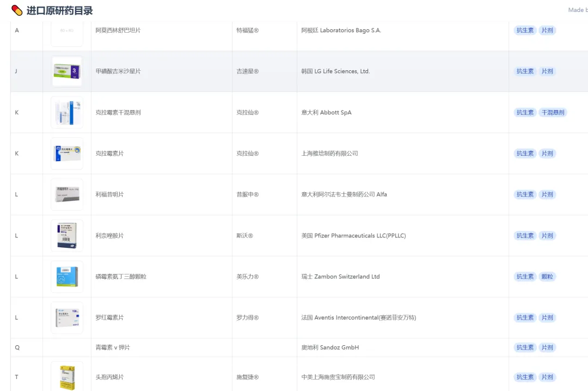The height and width of the screenshot is (391, 588).
Task: Open the 头孢丙烯片 product thumbnail
Action: pos(67,376)
